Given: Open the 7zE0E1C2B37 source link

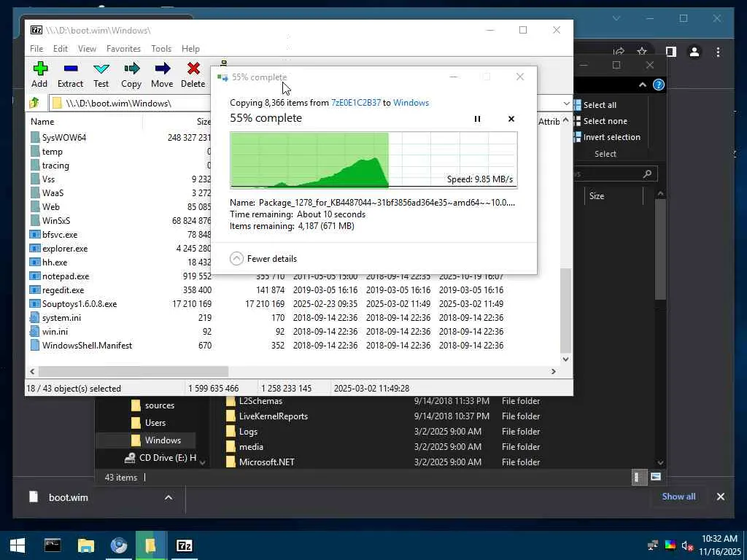Looking at the screenshot, I should 356,102.
